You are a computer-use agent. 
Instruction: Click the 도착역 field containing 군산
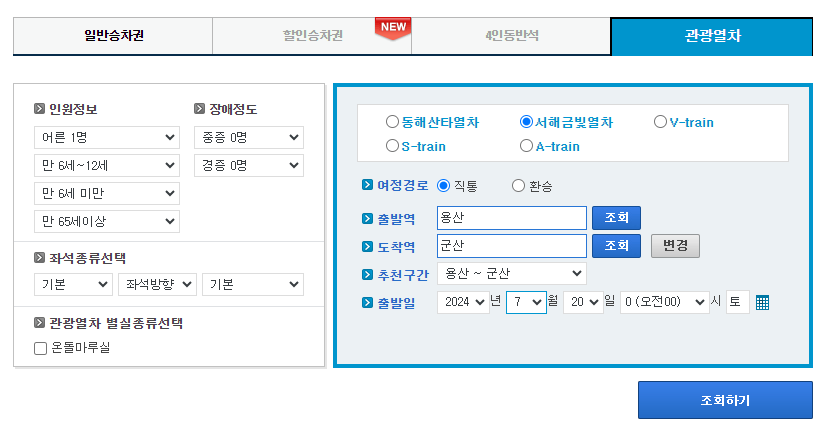point(512,245)
